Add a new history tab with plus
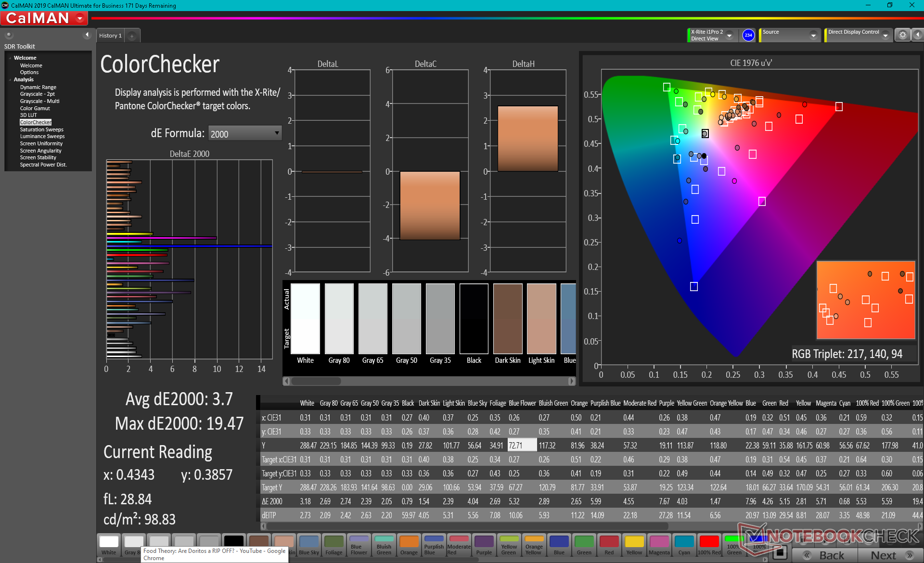The image size is (924, 563). (132, 36)
